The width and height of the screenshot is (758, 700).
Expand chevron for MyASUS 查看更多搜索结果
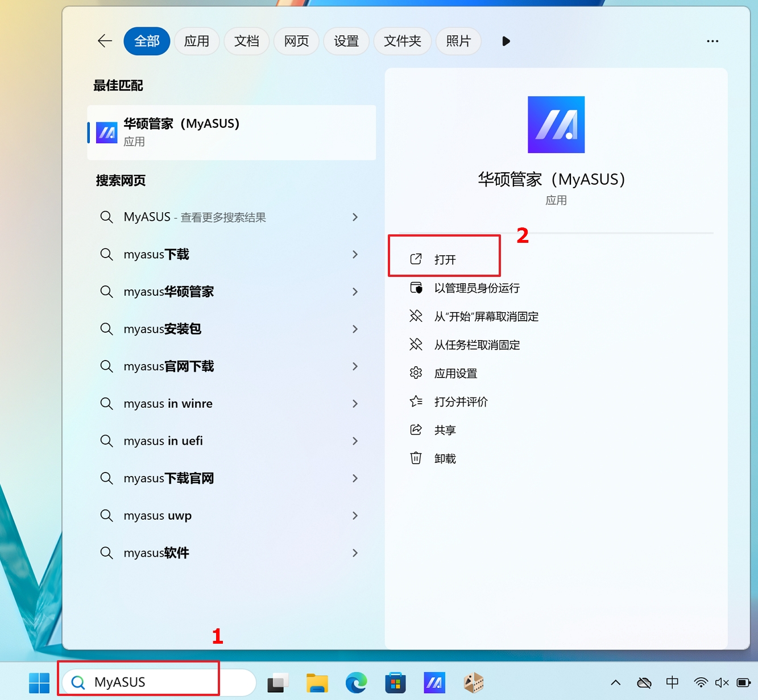click(x=355, y=217)
